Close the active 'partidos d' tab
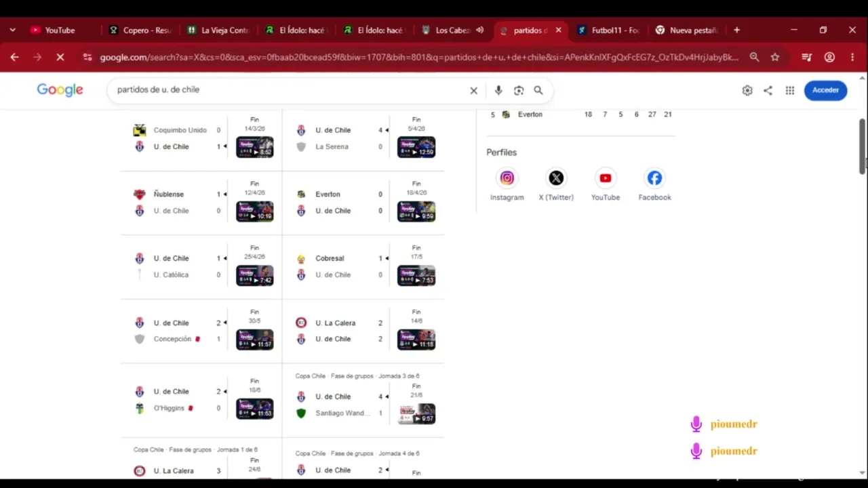This screenshot has width=868, height=488. pos(559,30)
